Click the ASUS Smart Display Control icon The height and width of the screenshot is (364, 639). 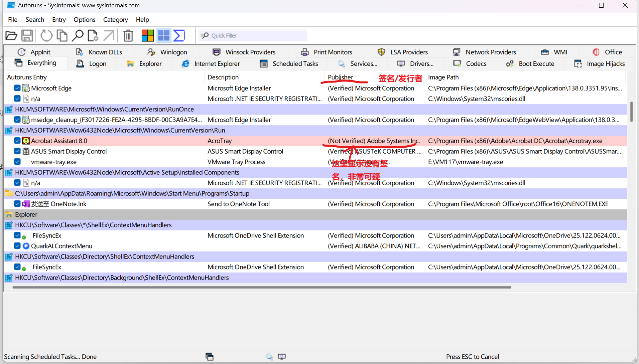(x=26, y=151)
